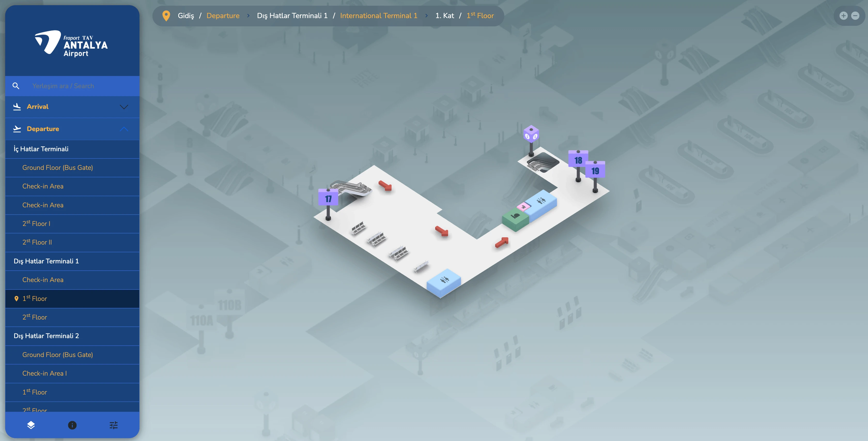Collapse the Departure section chevron
This screenshot has height=441, width=868.
[124, 129]
